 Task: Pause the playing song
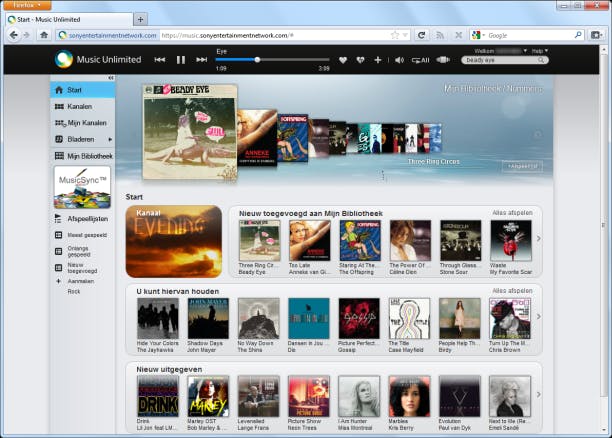coord(181,60)
